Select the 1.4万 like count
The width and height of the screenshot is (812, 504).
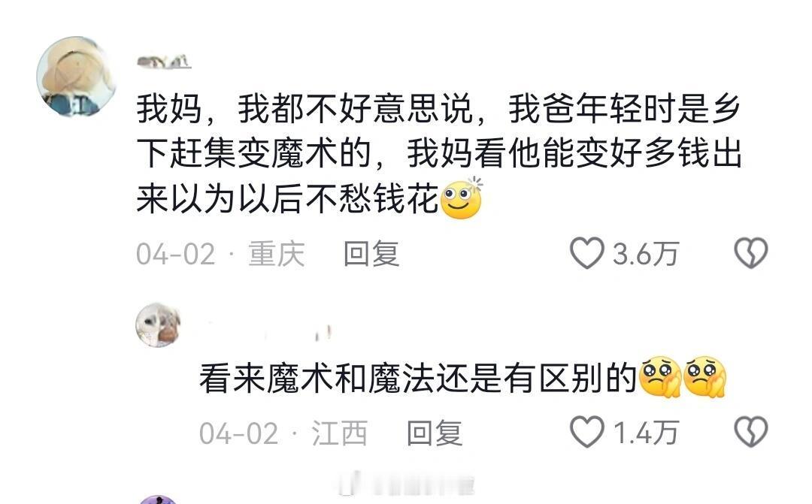pos(645,433)
